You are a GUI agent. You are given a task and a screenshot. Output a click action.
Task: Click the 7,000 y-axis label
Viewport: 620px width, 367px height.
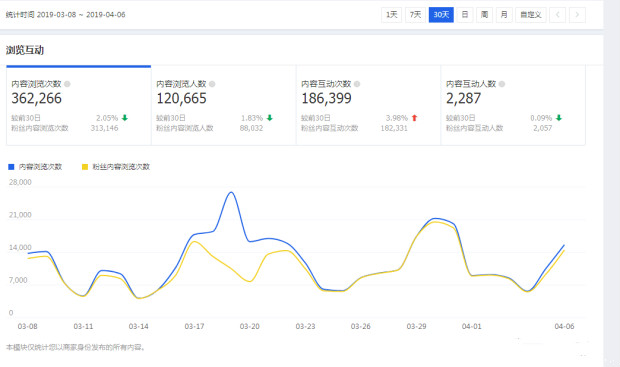click(18, 280)
